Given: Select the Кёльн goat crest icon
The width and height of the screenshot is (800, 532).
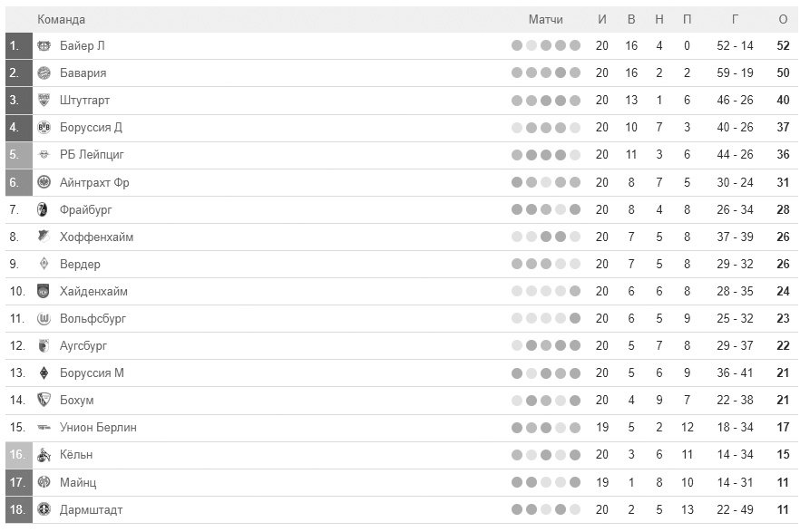Looking at the screenshot, I should click(x=44, y=455).
